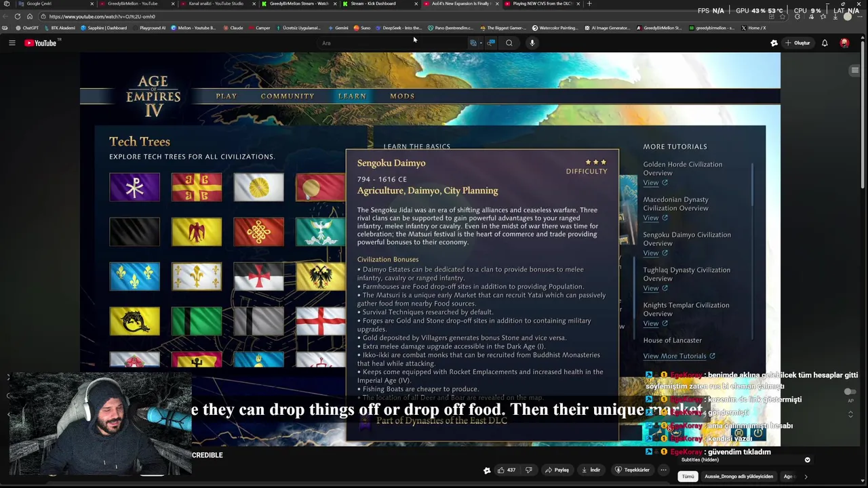
Task: Expand the Subtitles (hidden) dropdown arrow
Action: point(807,460)
